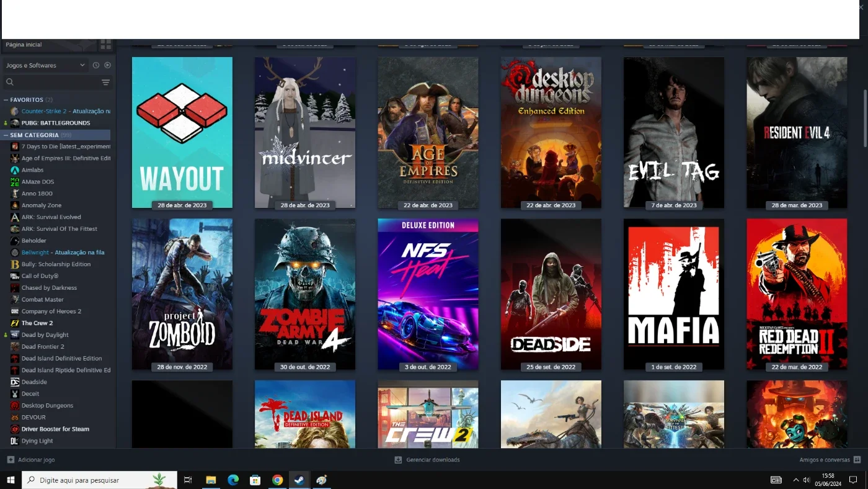This screenshot has height=489, width=868.
Task: Click the Windows taskbar search box
Action: point(99,480)
